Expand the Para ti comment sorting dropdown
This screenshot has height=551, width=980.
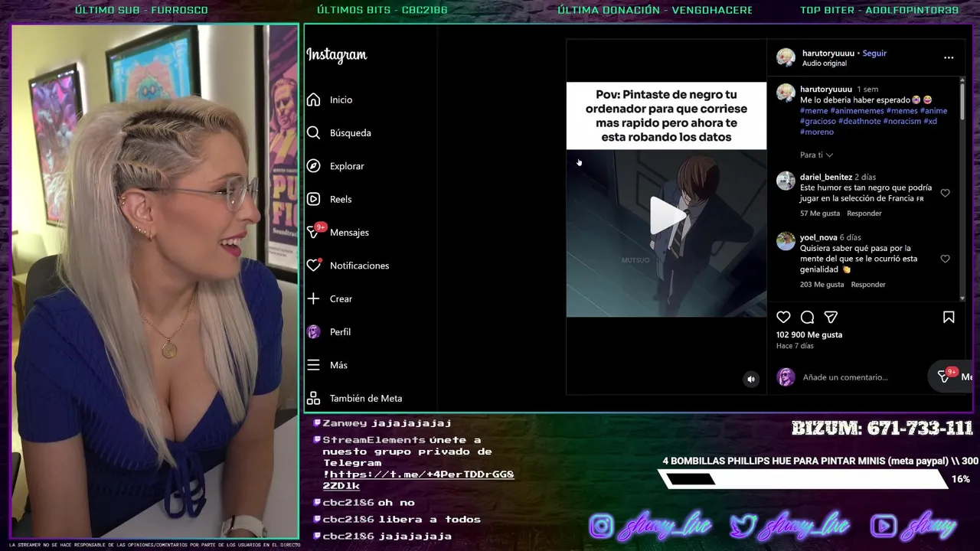[816, 155]
